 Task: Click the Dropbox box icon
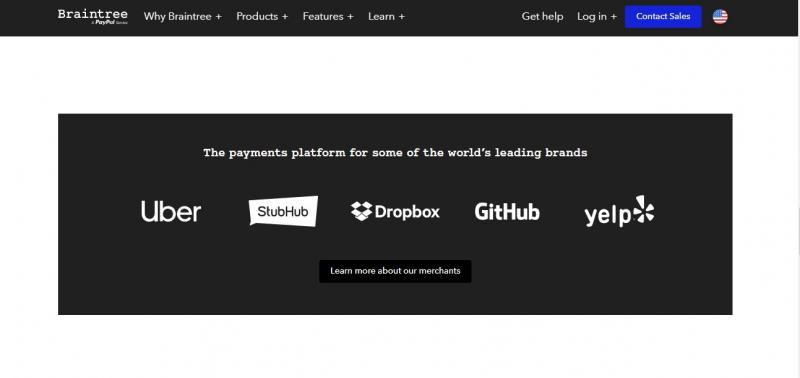click(362, 211)
